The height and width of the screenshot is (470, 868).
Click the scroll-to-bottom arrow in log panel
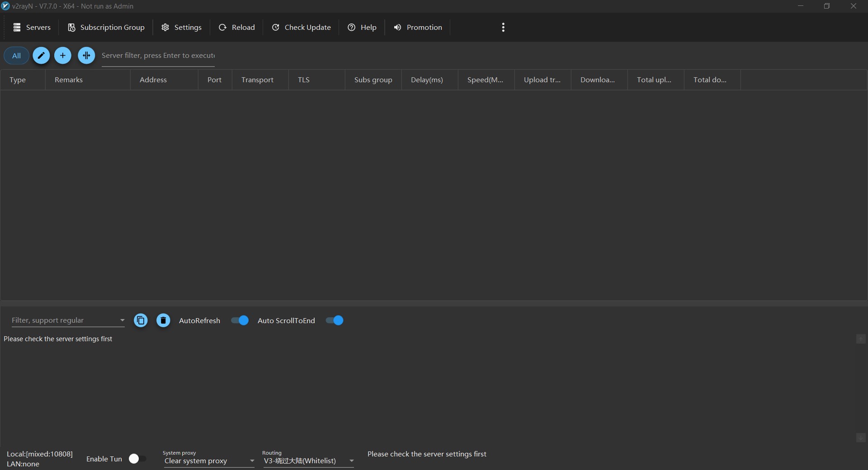(861, 437)
